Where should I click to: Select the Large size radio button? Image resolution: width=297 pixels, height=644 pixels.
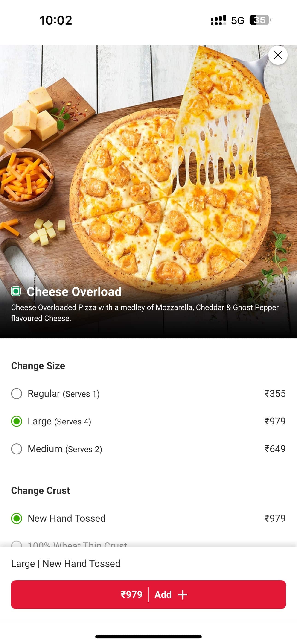coord(17,421)
